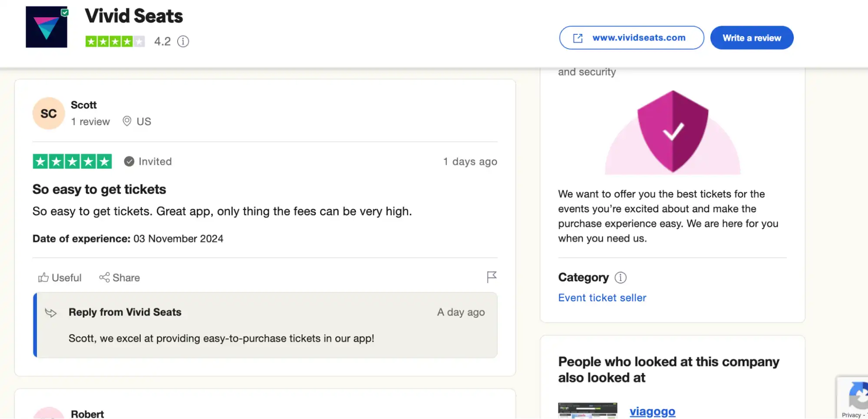868x419 pixels.
Task: Click the info icon next to the 4.2 rating
Action: coord(183,41)
